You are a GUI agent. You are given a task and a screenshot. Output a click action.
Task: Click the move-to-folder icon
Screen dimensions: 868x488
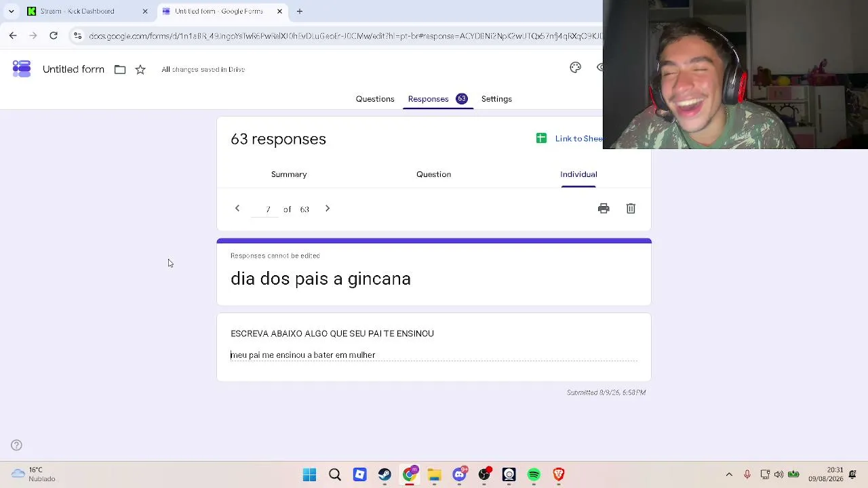pos(120,69)
